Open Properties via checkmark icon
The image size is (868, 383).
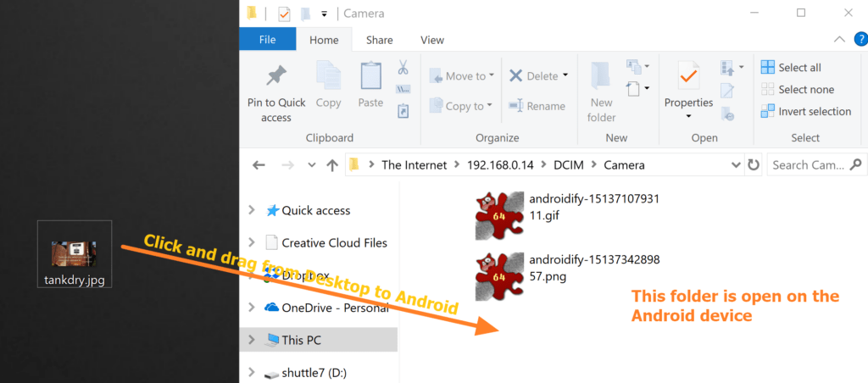pyautogui.click(x=688, y=75)
